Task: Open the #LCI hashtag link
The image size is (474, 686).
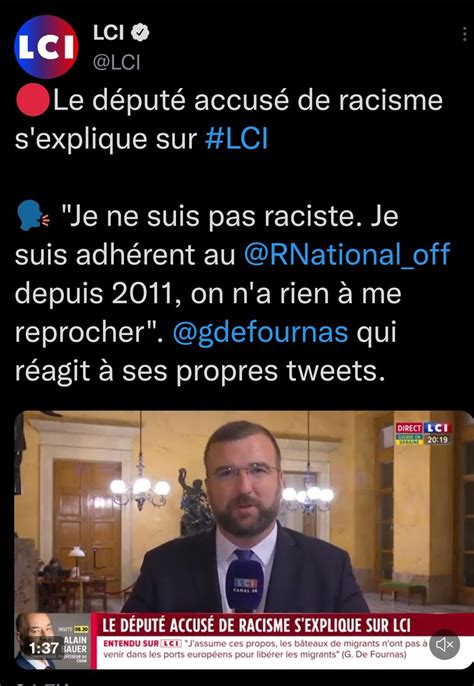Action: pos(236,139)
